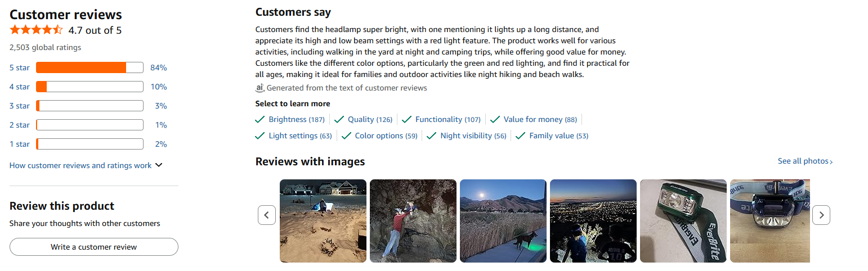The height and width of the screenshot is (271, 868).
Task: Open the city lights night photo
Action: (593, 220)
